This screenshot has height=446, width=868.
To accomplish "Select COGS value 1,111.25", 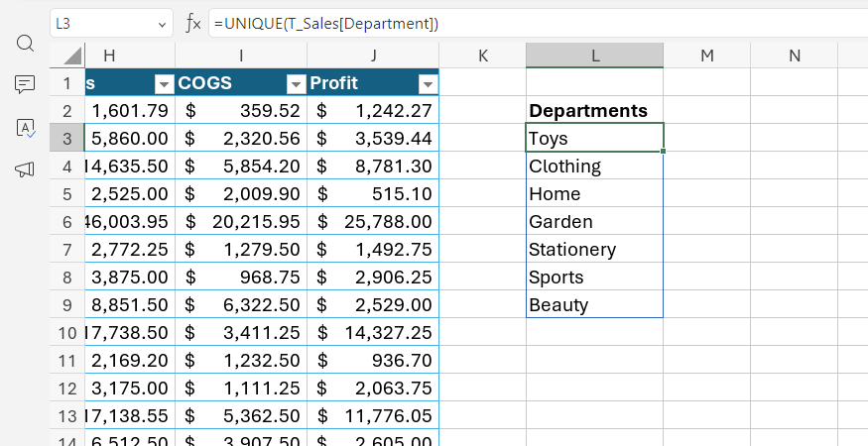I will coord(241,388).
